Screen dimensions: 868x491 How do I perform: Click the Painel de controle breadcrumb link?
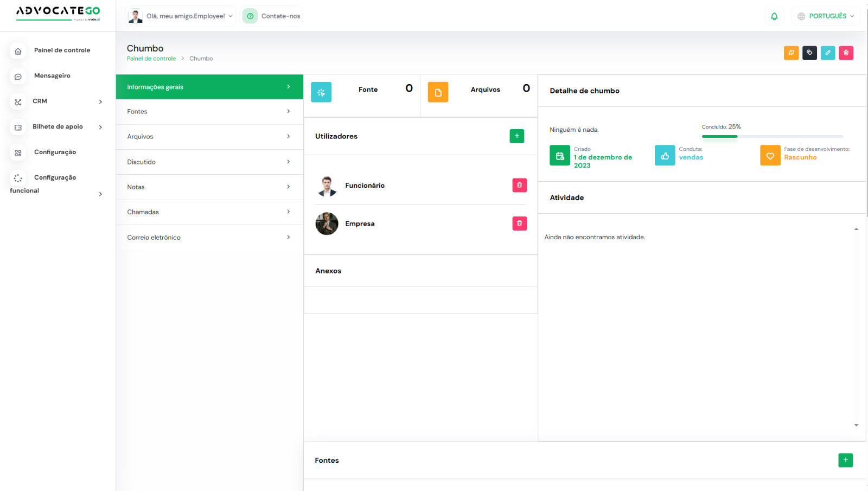(151, 59)
